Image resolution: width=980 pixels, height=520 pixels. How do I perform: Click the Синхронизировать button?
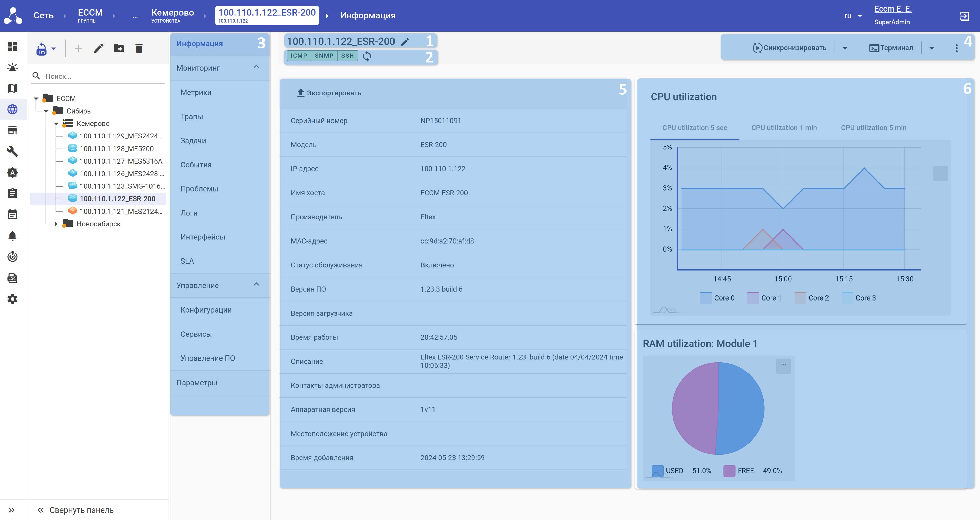789,48
